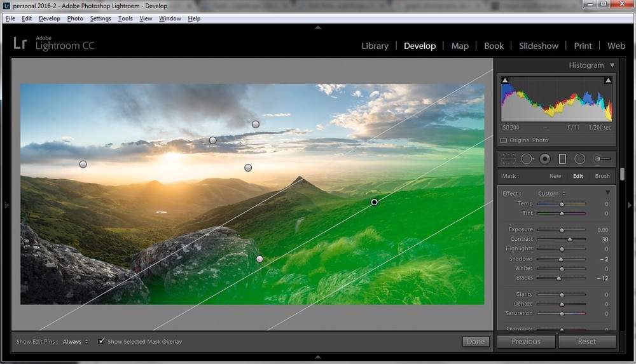Select the Spot Removal tool
This screenshot has height=364, width=636.
tap(527, 159)
